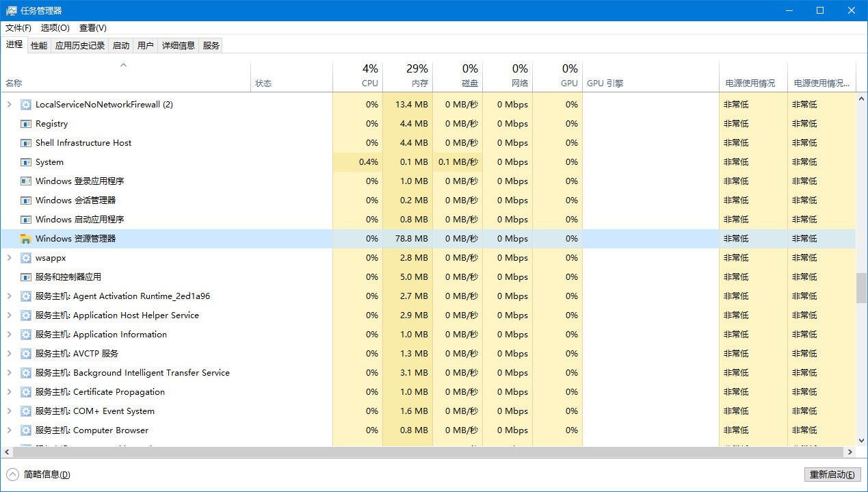Click the Windows 会话管理器 icon
The height and width of the screenshot is (492, 868).
point(26,200)
